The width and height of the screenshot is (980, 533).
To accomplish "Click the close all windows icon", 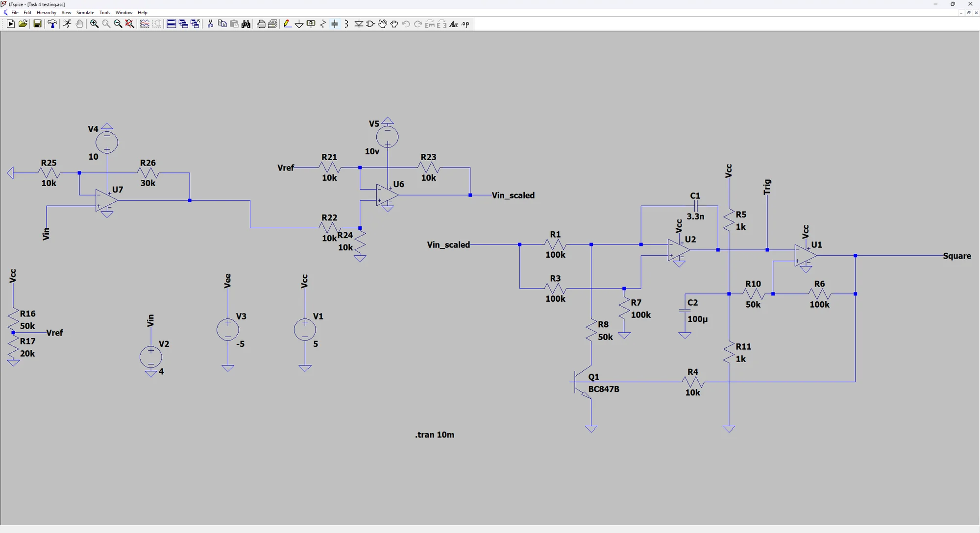I will pyautogui.click(x=195, y=24).
